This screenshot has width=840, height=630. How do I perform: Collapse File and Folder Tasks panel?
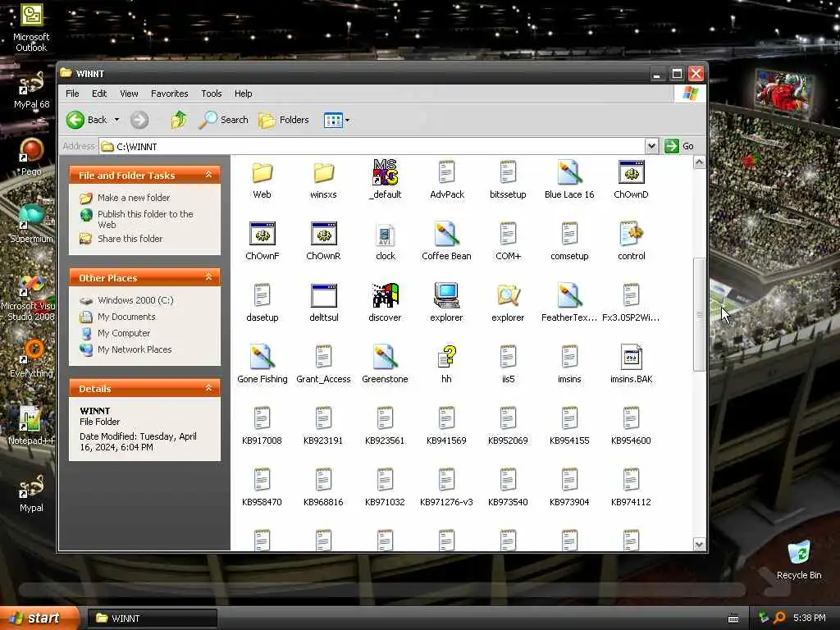pos(208,175)
